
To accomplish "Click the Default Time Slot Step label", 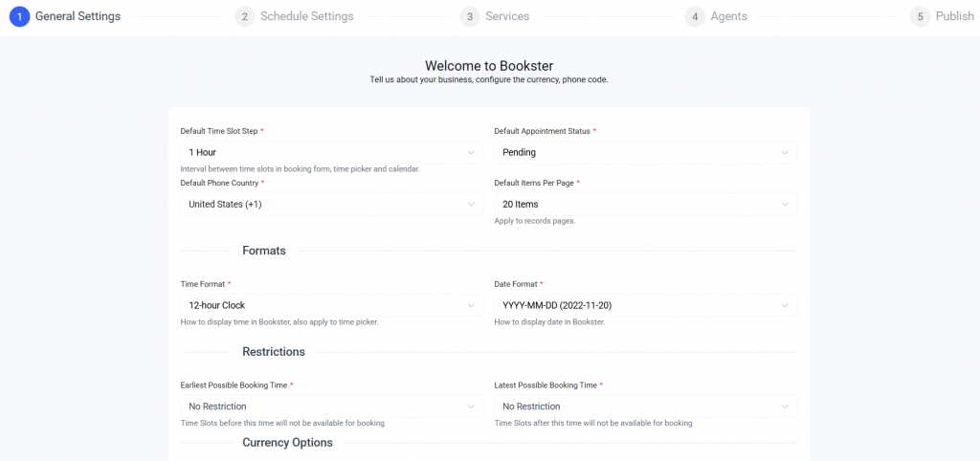I will pos(222,131).
